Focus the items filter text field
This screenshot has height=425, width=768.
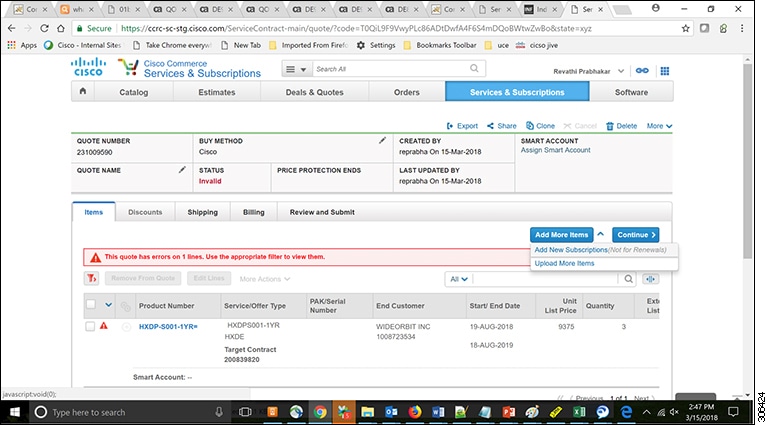tap(546, 279)
